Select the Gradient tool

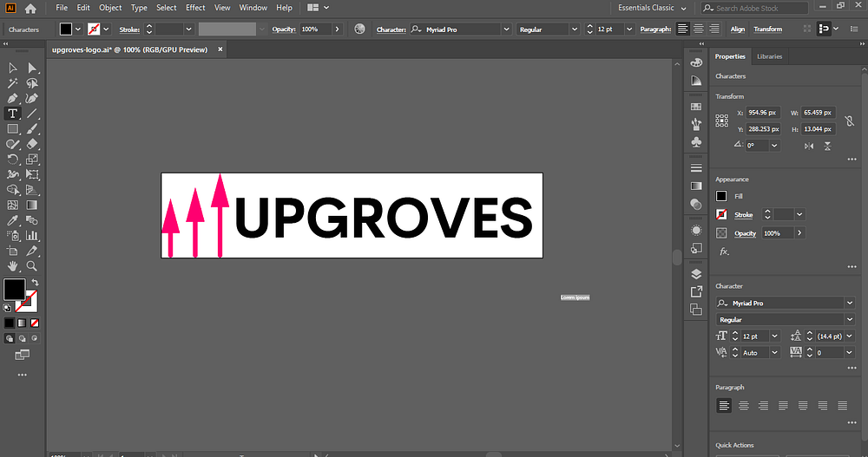tap(32, 205)
